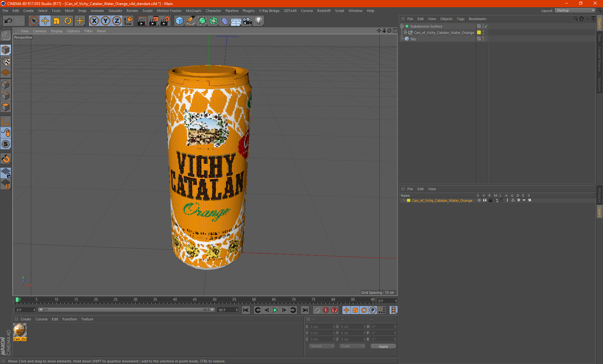Switch to Texture mode
Screen dimensions: 603x364
click(6, 62)
